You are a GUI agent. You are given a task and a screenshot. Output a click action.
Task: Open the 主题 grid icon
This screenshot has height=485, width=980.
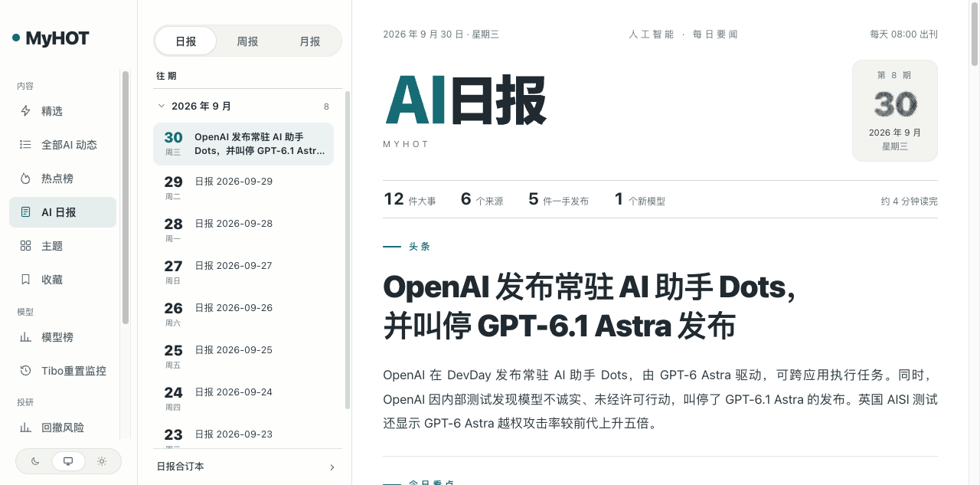pyautogui.click(x=25, y=246)
